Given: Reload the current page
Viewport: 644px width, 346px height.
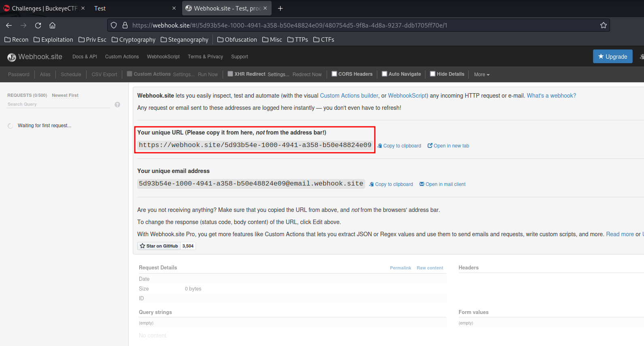Looking at the screenshot, I should (38, 25).
